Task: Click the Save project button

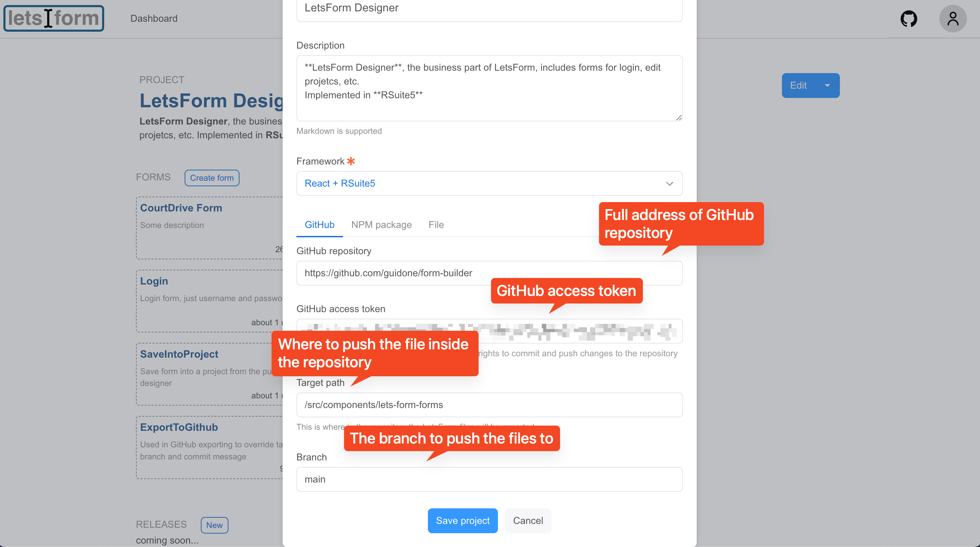Action: 463,520
